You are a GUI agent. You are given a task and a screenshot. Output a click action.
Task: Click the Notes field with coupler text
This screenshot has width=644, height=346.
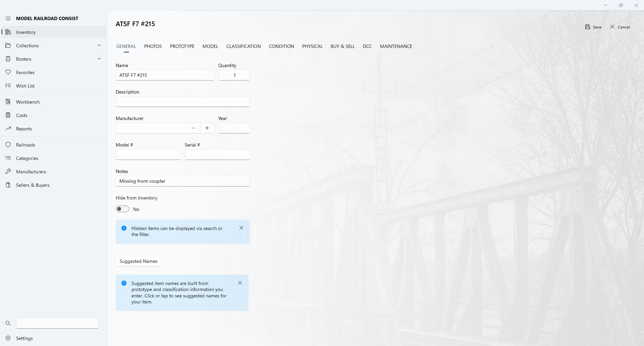coord(183,181)
